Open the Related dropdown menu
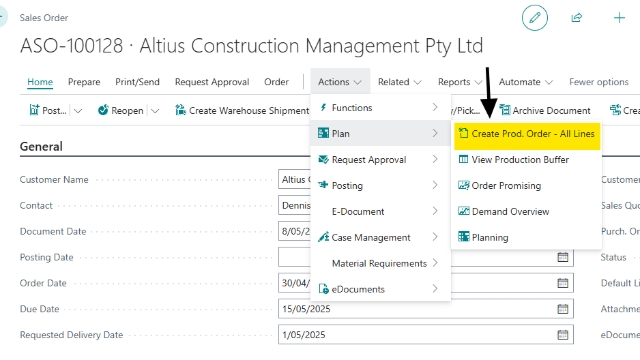Viewport: 640px width, 360px height. pyautogui.click(x=400, y=82)
